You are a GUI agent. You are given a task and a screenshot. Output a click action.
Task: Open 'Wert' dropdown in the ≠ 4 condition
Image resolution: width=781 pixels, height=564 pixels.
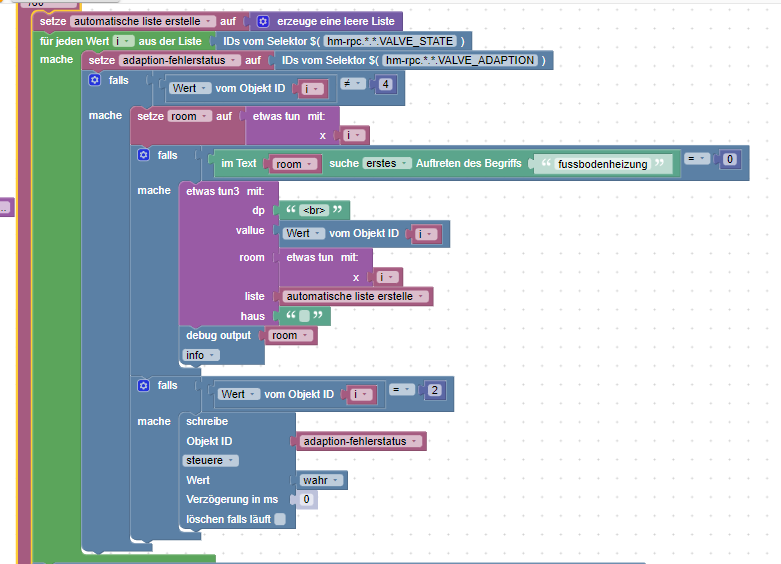[189, 88]
